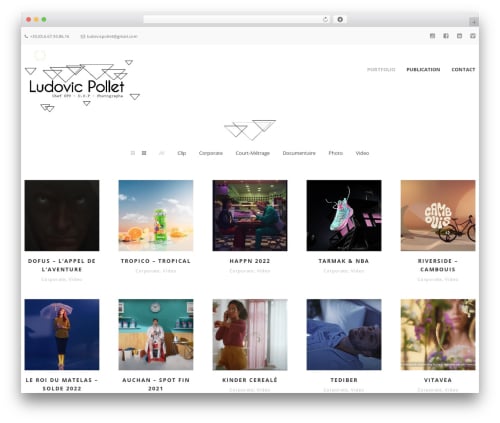Select the All filter
The image size is (500, 423).
(162, 153)
